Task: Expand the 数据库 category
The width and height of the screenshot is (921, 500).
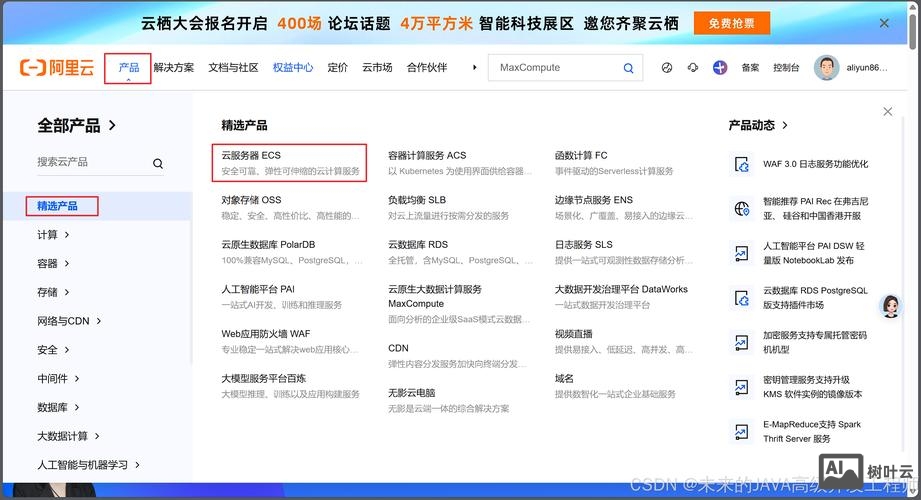Action: tap(58, 407)
